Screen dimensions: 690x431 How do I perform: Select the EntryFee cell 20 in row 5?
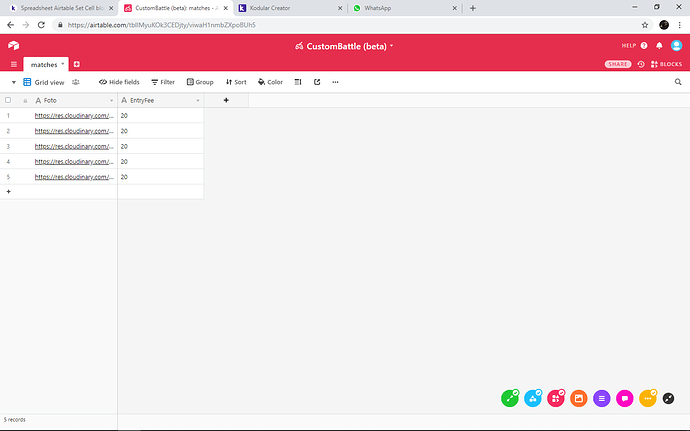(161, 177)
